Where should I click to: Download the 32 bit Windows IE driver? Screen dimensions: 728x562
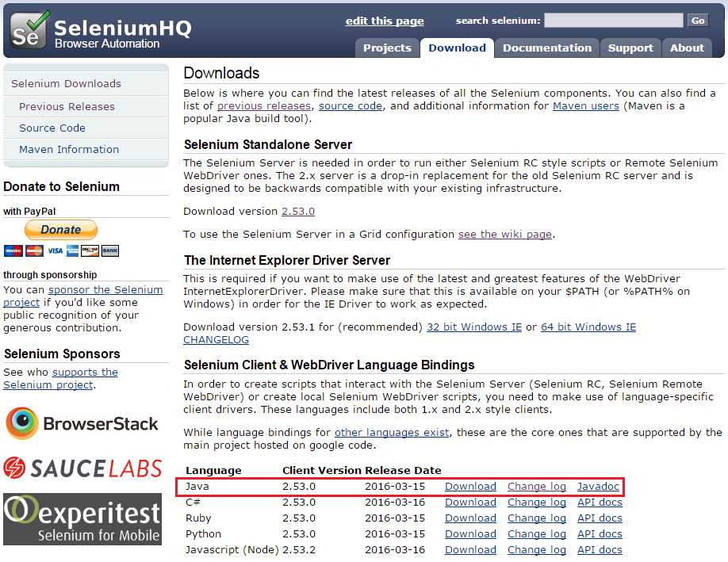474,327
